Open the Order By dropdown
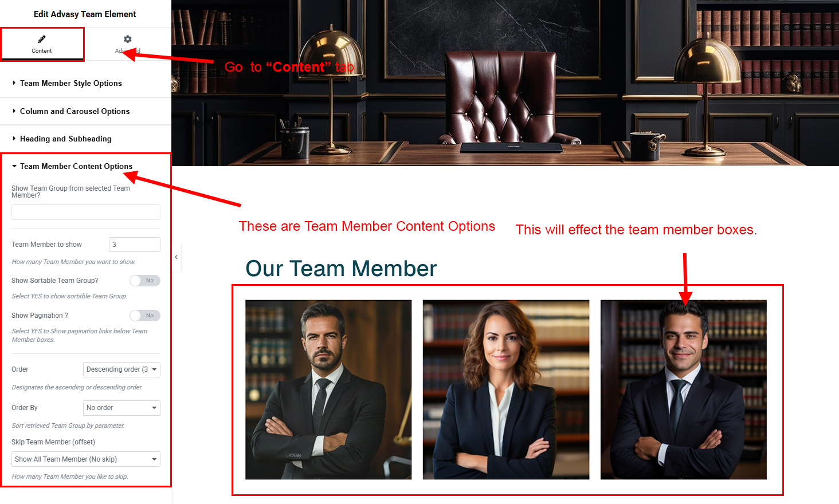Screen dimensions: 839x504 pos(121,408)
